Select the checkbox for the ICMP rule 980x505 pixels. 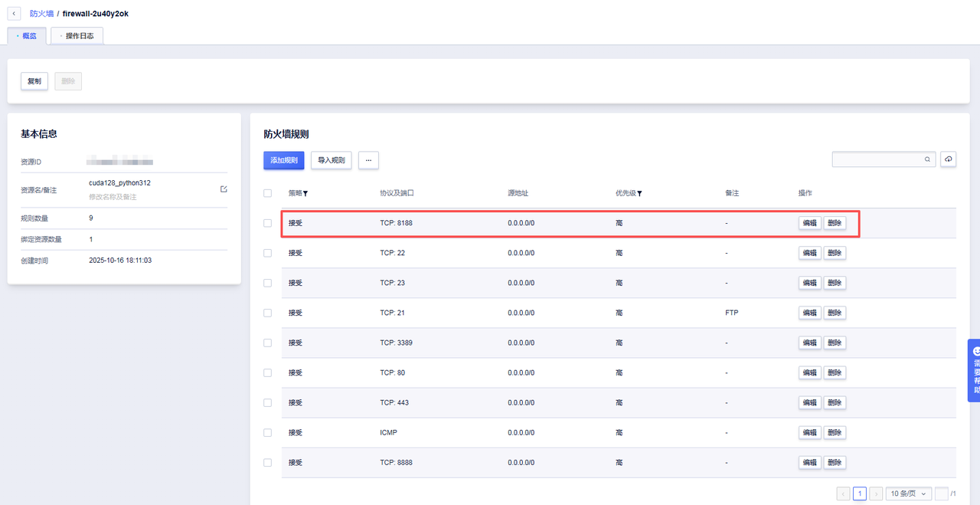pyautogui.click(x=267, y=432)
